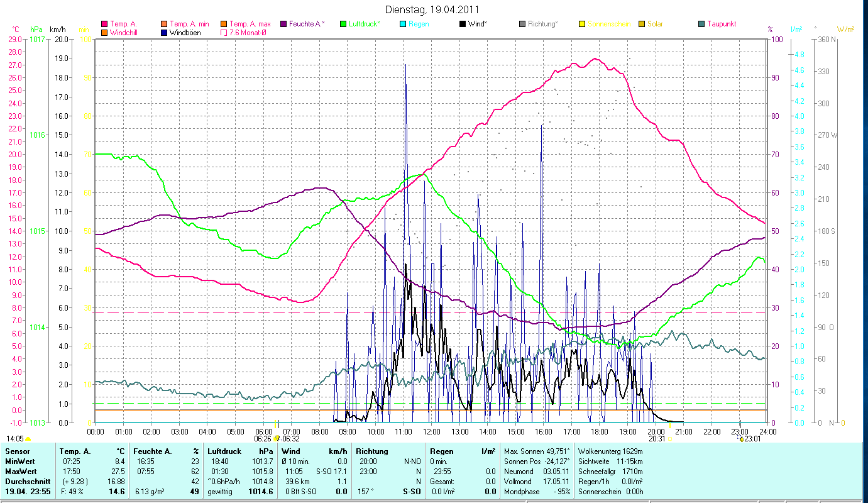The height and width of the screenshot is (503, 868).
Task: Click the green Luftdruck legend square
Action: [x=343, y=25]
